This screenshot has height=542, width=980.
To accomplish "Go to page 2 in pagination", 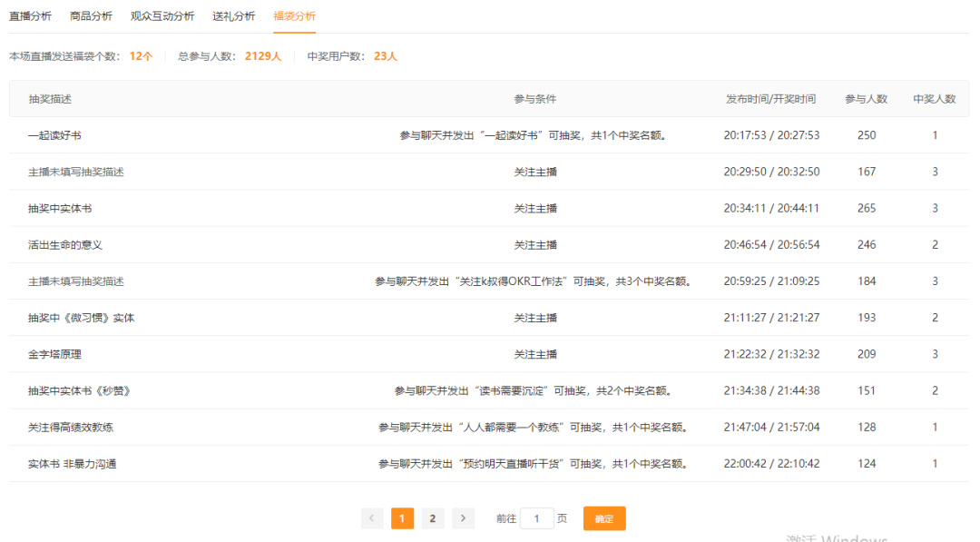I will (x=433, y=517).
